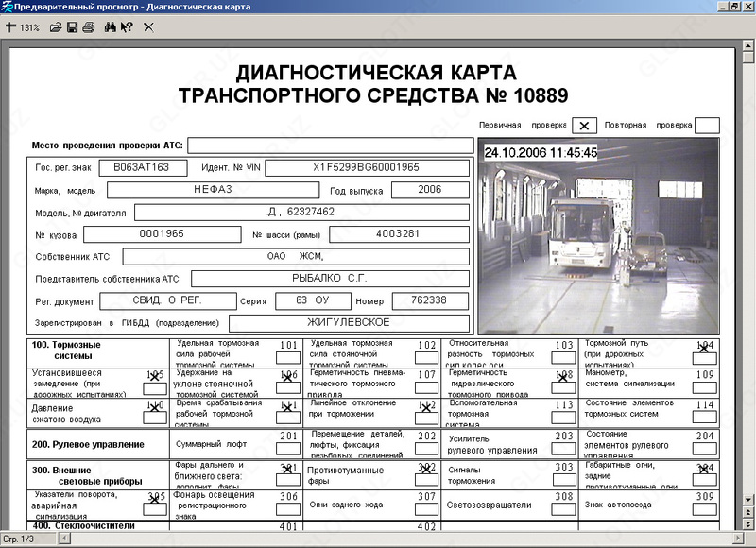The height and width of the screenshot is (548, 756).
Task: Exit preview using the X toolbar icon
Action: tap(148, 28)
